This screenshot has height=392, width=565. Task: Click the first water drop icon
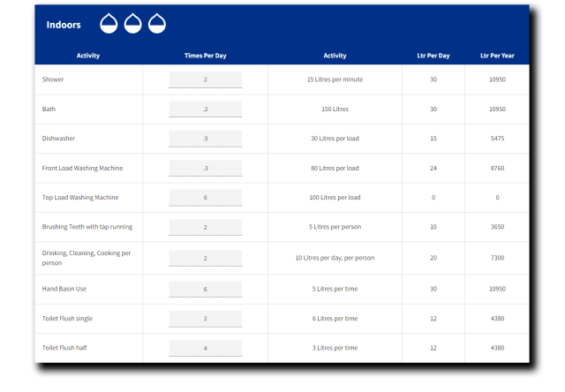109,24
